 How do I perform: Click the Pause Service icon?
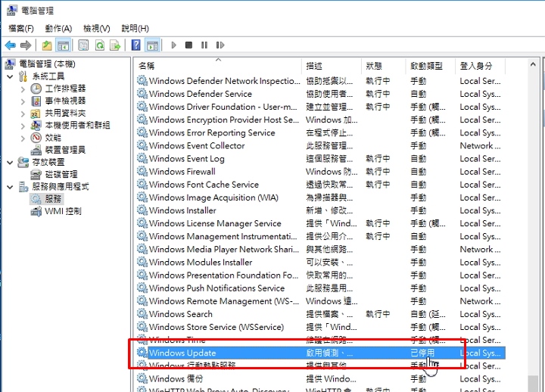204,45
